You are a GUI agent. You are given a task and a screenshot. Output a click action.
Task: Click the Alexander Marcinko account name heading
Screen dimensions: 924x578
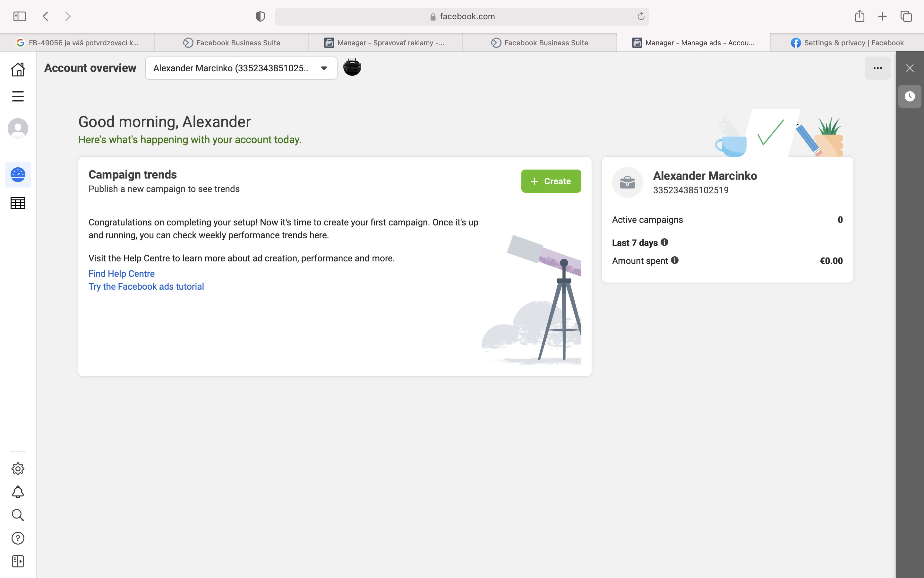[x=705, y=176]
